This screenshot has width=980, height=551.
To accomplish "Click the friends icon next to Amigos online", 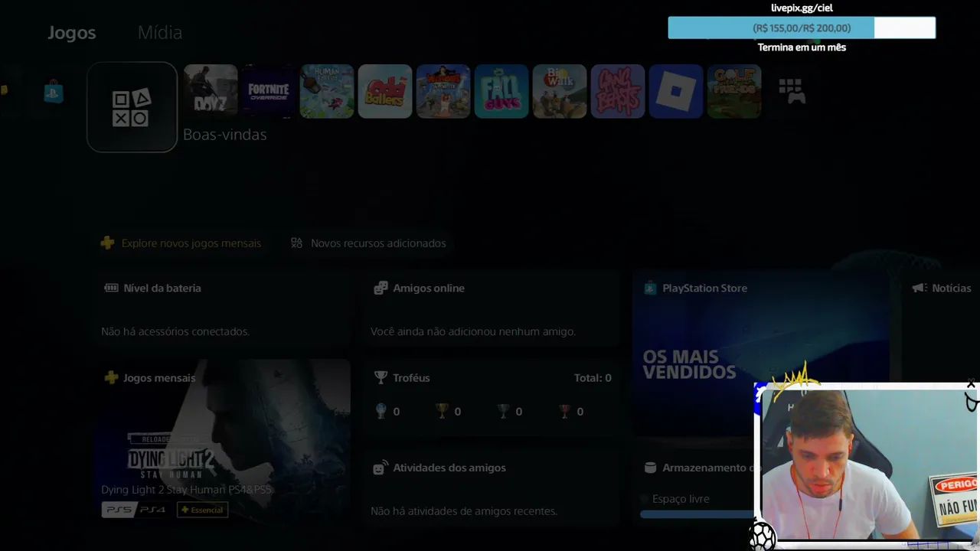I will coord(381,288).
